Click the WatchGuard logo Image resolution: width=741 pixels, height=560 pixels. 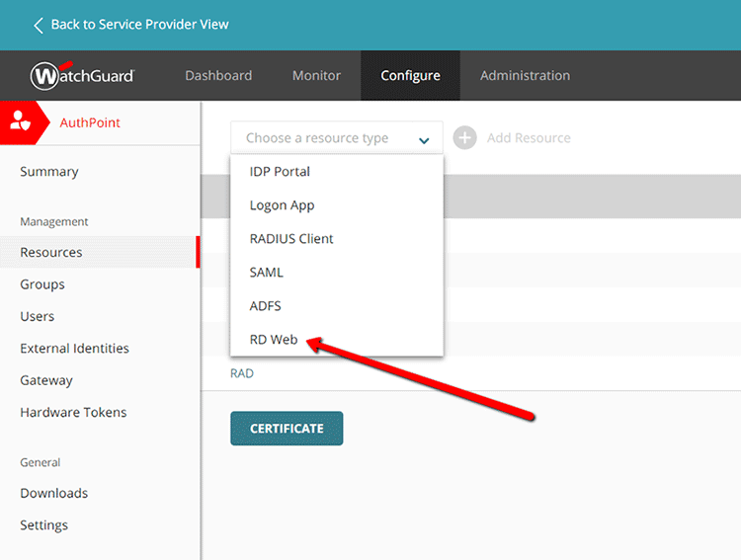click(82, 76)
